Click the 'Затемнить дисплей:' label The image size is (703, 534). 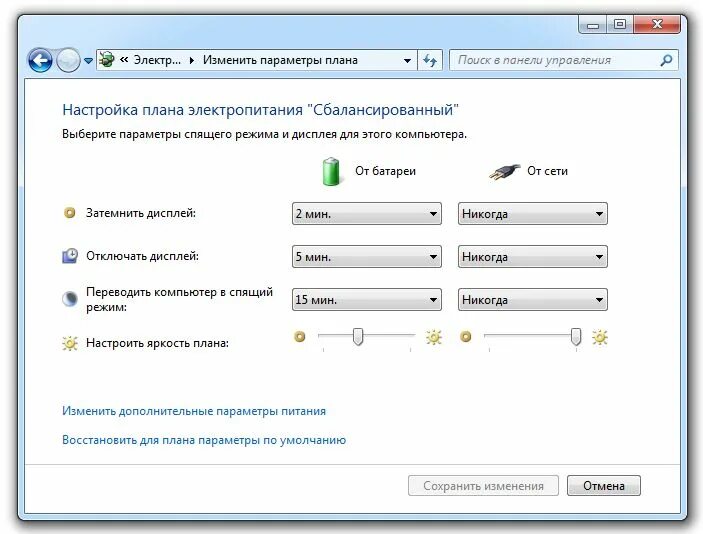click(141, 213)
